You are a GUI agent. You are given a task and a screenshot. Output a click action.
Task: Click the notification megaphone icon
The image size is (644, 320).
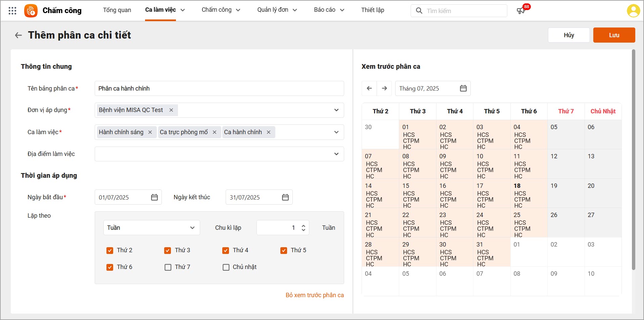[x=521, y=11]
